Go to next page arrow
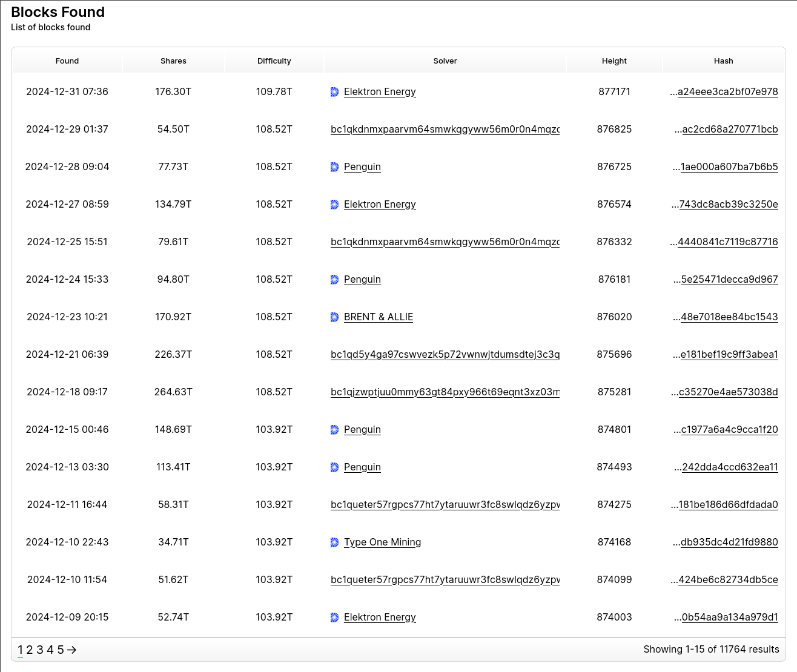Screen dimensions: 797x672 [x=72, y=650]
